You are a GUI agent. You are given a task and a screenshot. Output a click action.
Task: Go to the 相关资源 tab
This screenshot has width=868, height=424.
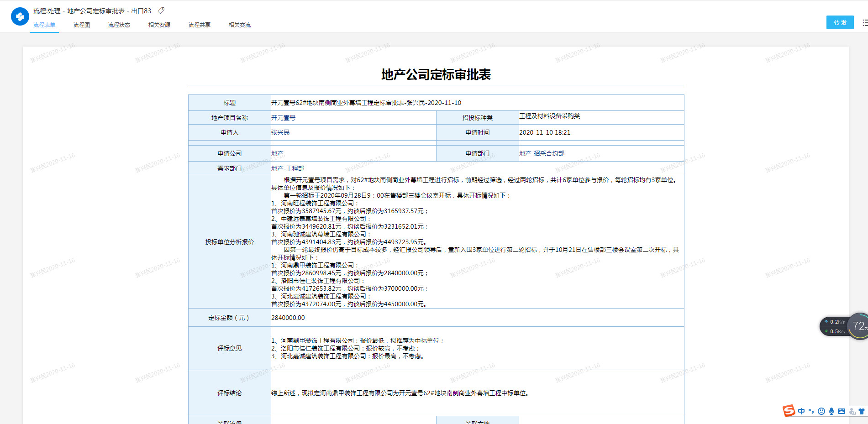tap(159, 25)
